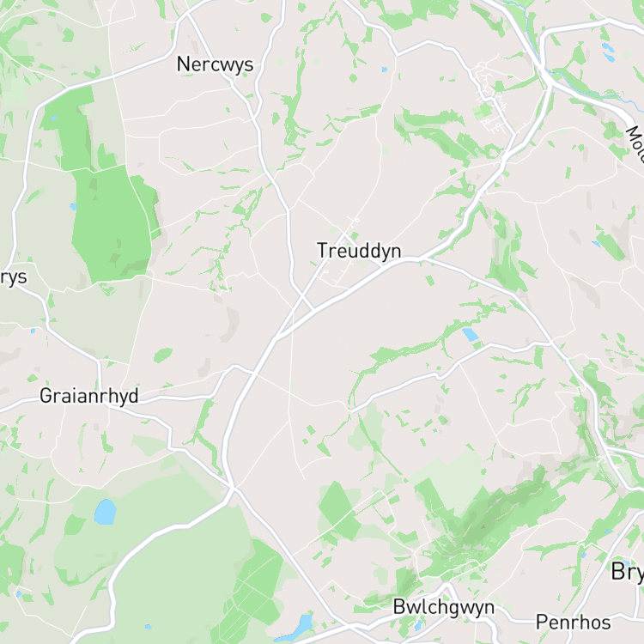Click the blue lake south of Graianrhyd

tap(105, 512)
